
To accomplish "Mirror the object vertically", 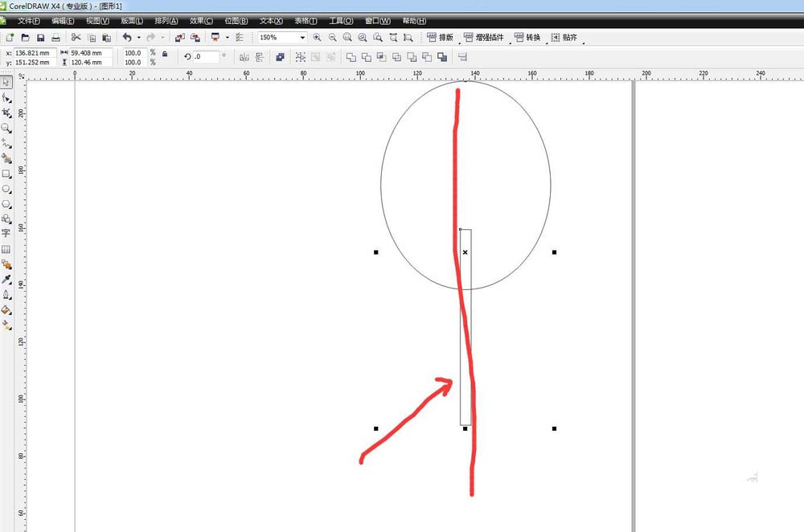I will click(x=260, y=57).
